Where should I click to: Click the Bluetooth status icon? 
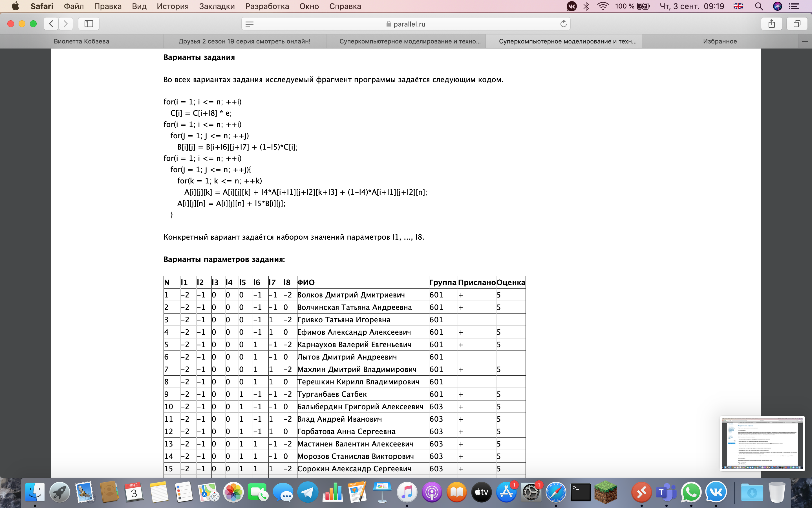pyautogui.click(x=586, y=6)
